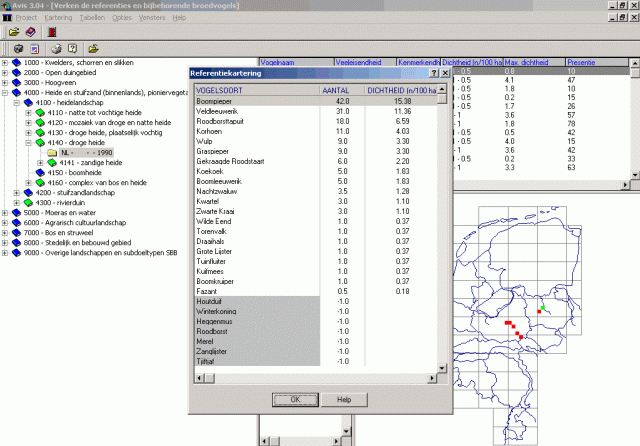Select the Tjiftjaf row
640x446 pixels.
click(316, 361)
